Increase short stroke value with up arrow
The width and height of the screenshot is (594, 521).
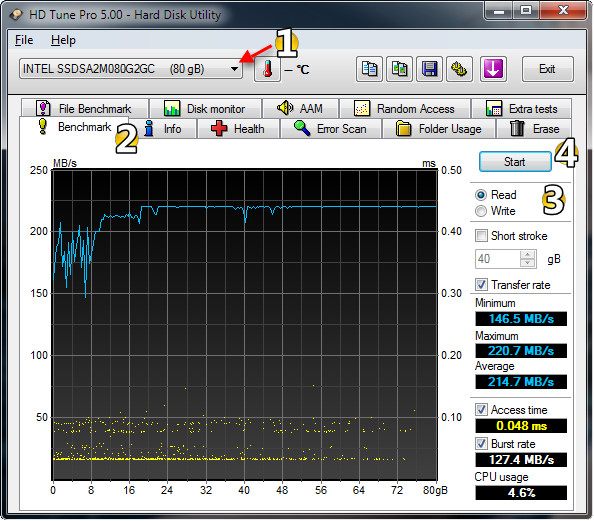tap(527, 255)
